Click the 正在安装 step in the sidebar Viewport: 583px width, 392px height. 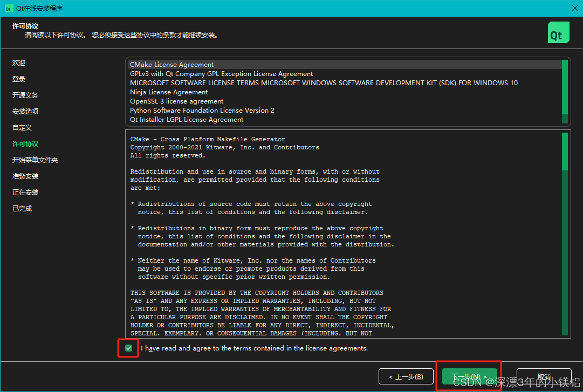pos(25,192)
